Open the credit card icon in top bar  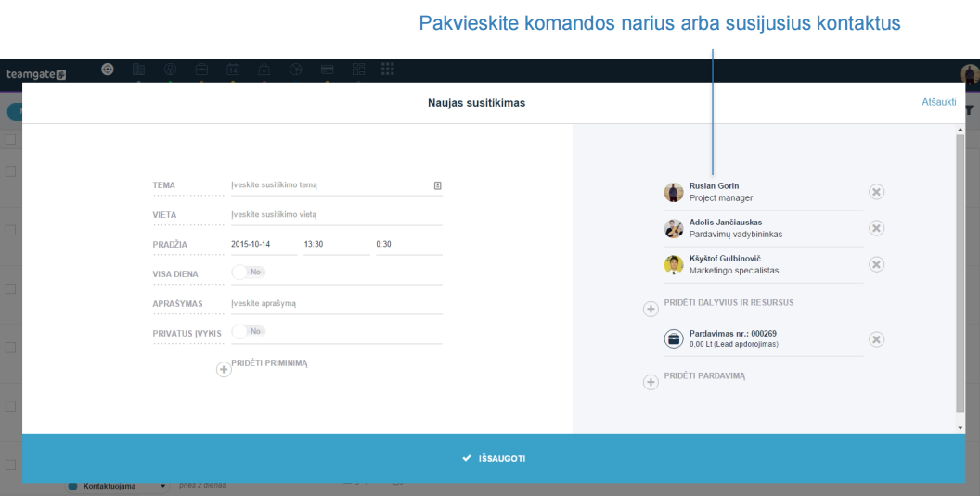tap(327, 70)
